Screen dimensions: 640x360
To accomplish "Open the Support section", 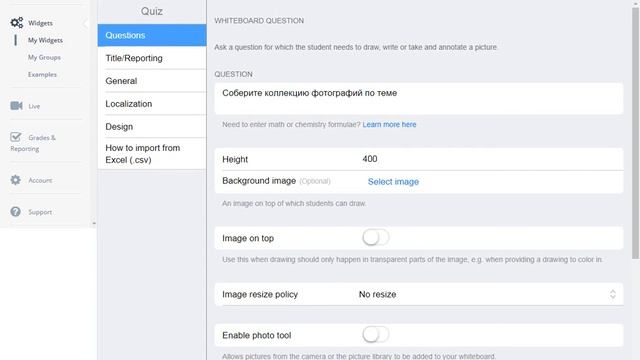I will 40,212.
